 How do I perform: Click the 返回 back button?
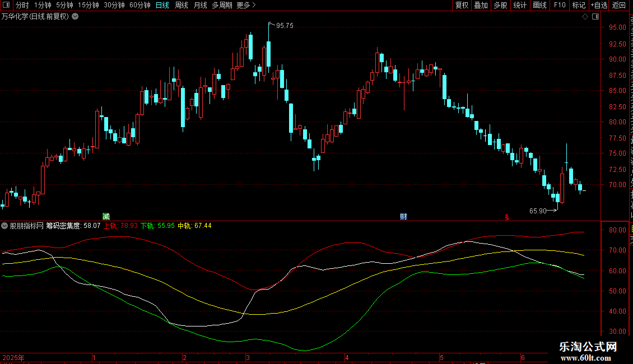[619, 5]
